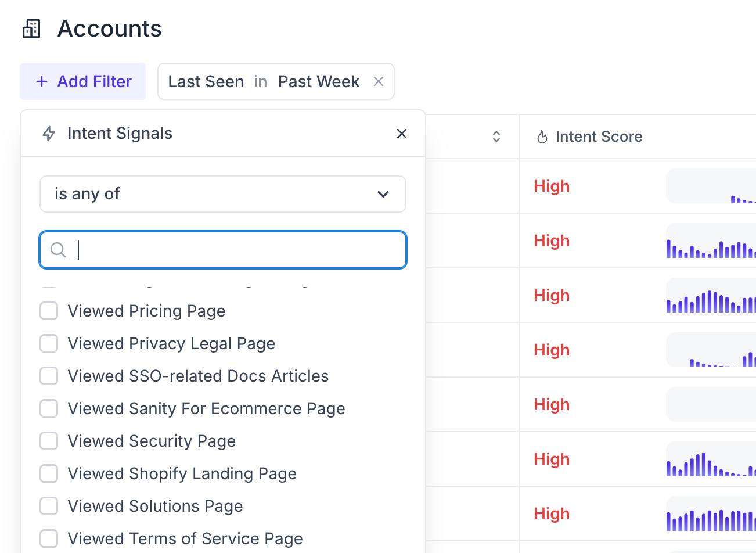Click the Intent Score column header
Screen dimensions: 756x553
[599, 137]
